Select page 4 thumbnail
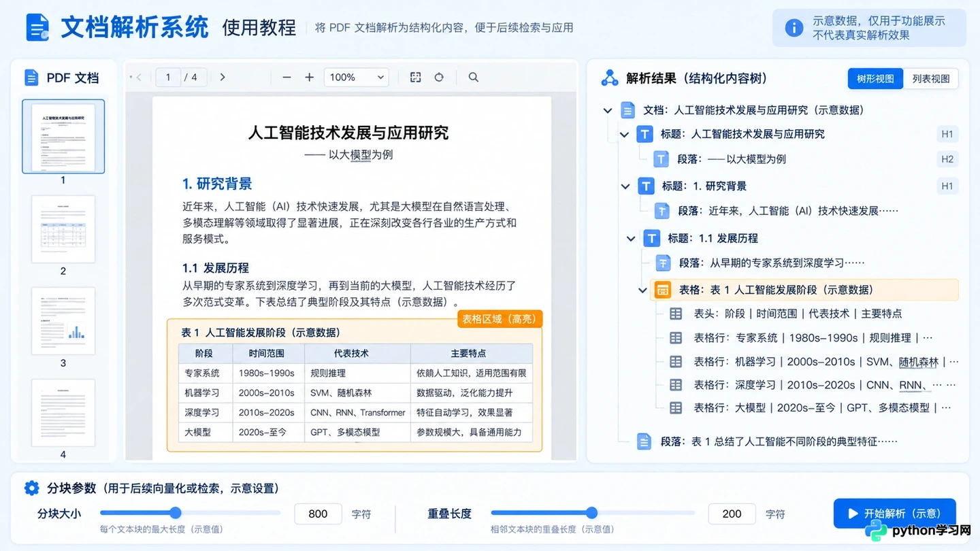The height and width of the screenshot is (551, 980). click(63, 413)
